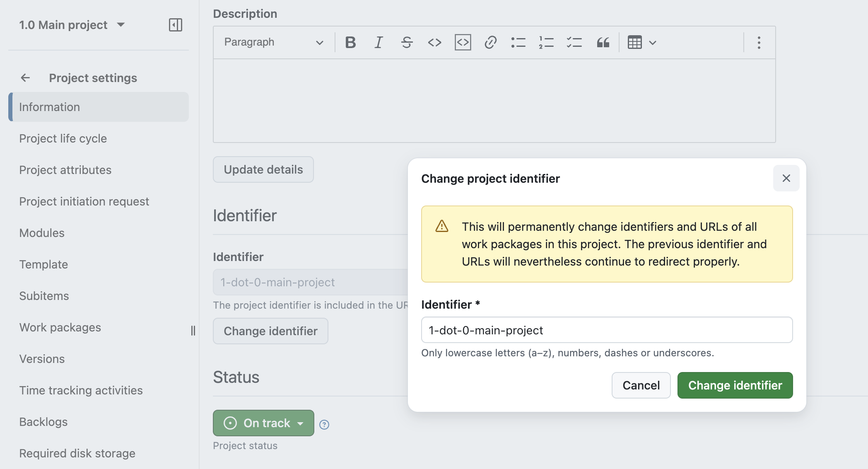Create a bulleted list
The height and width of the screenshot is (469, 868).
(518, 42)
